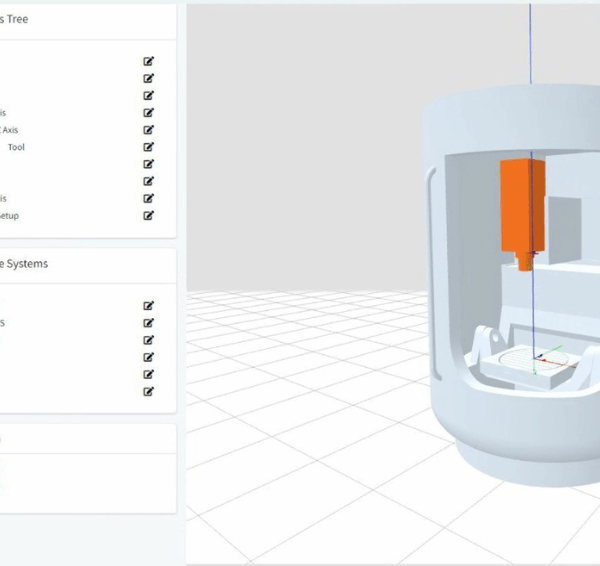Click the edit icon just above the Setup row
Image resolution: width=600 pixels, height=566 pixels.
(x=149, y=198)
